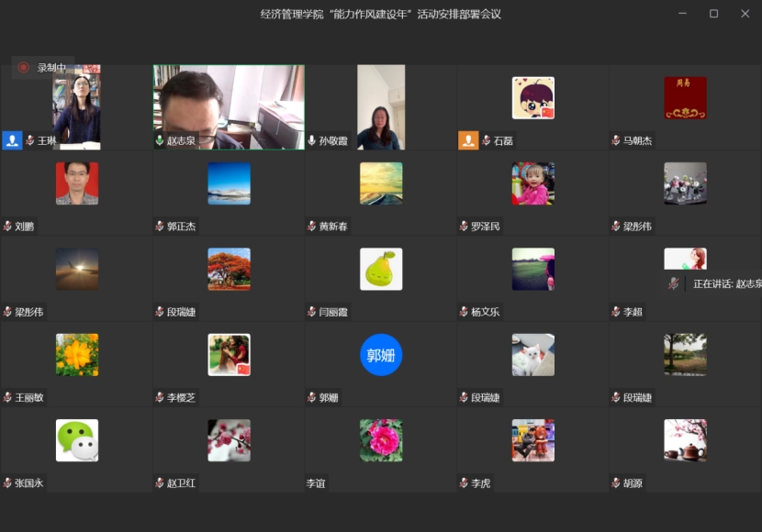The width and height of the screenshot is (762, 532).
Task: Click the muted mic icon next to 张国永
Action: pos(7,483)
